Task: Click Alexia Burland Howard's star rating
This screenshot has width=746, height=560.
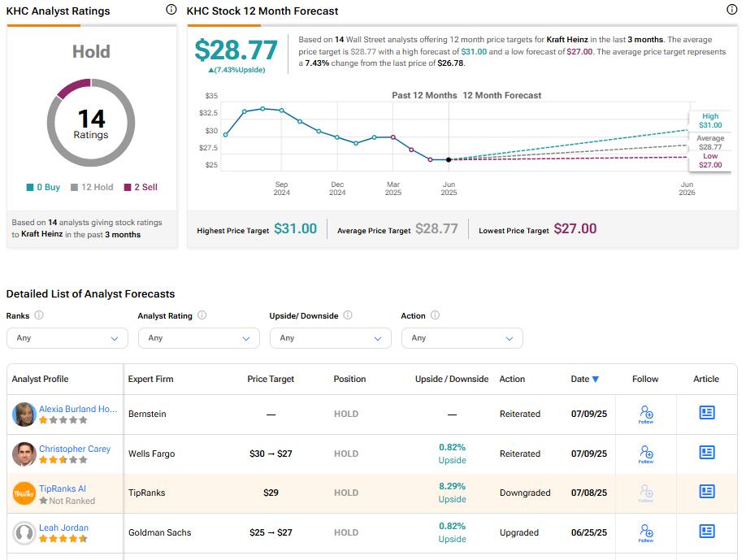Action: click(x=63, y=420)
